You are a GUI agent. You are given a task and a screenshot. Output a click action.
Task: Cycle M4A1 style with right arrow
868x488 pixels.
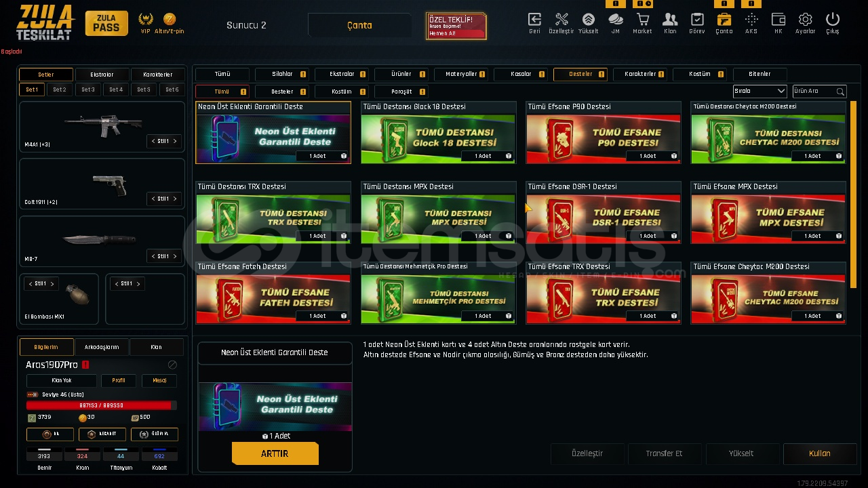point(175,141)
